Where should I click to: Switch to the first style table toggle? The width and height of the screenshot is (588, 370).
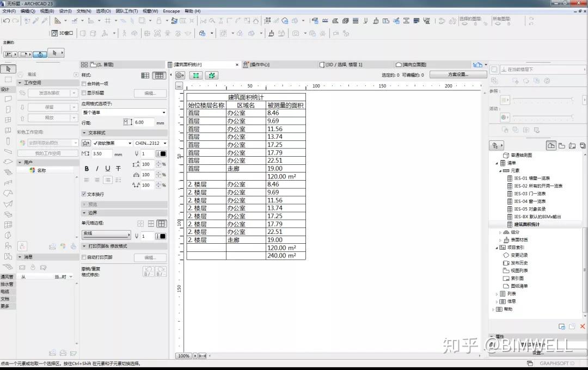[145, 75]
